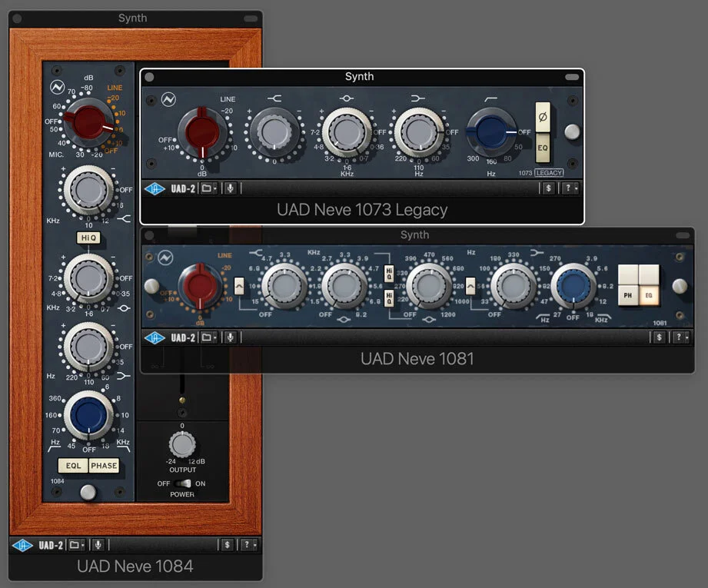
Task: Open the help menu on Neve 1084
Action: [249, 545]
